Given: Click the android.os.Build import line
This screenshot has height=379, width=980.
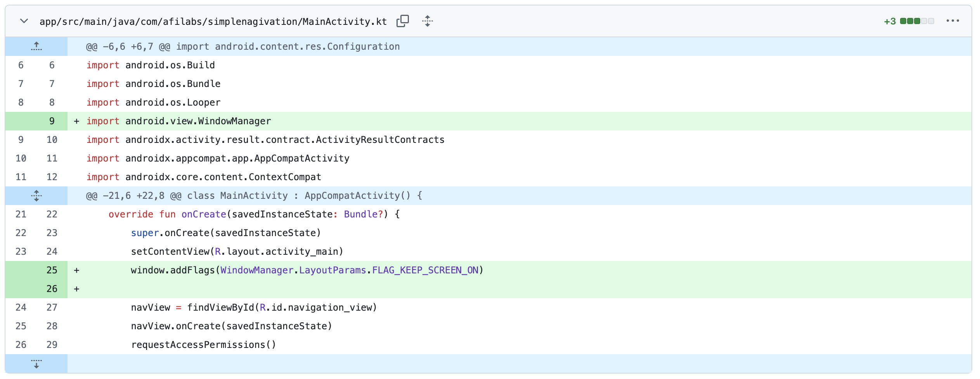Looking at the screenshot, I should tap(151, 65).
